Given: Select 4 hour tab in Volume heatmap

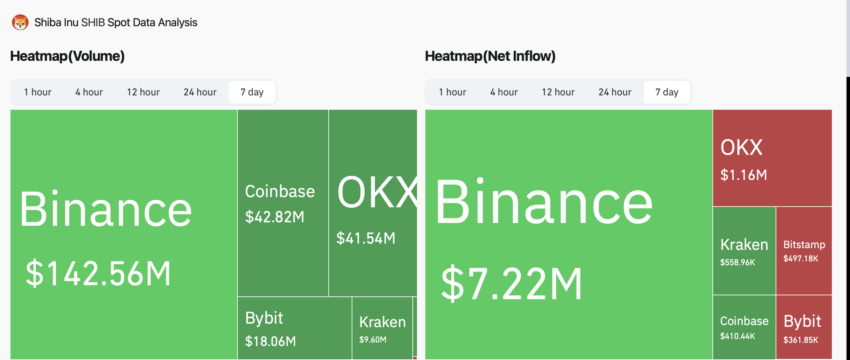Looking at the screenshot, I should pos(89,92).
